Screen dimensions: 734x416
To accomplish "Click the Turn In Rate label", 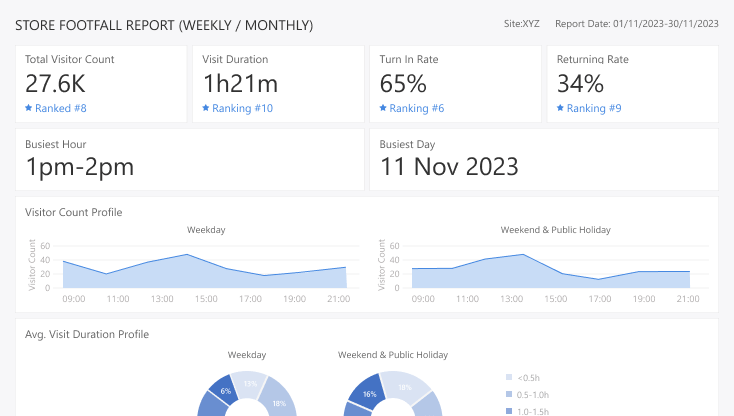I will point(409,59).
